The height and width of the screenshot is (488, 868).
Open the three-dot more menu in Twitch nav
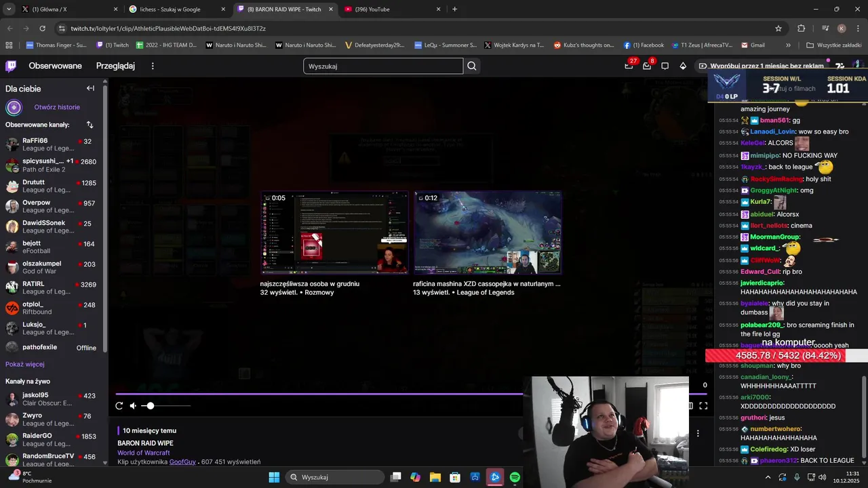coord(153,66)
